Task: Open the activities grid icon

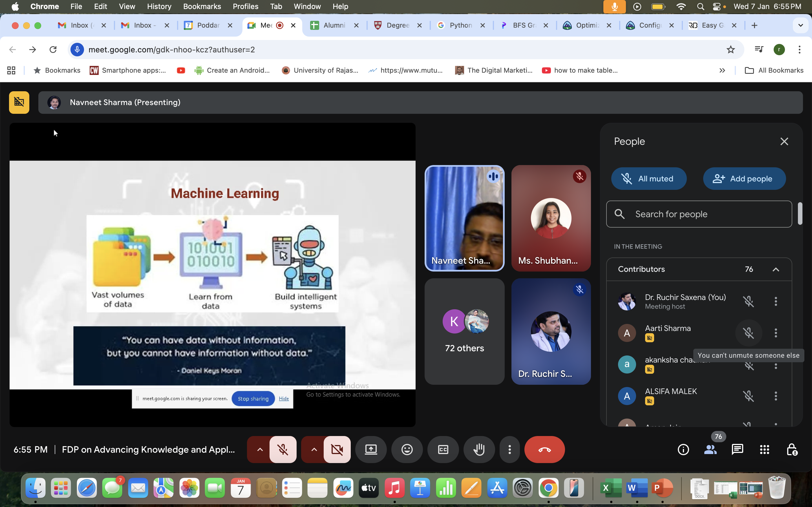Action: coord(764,449)
